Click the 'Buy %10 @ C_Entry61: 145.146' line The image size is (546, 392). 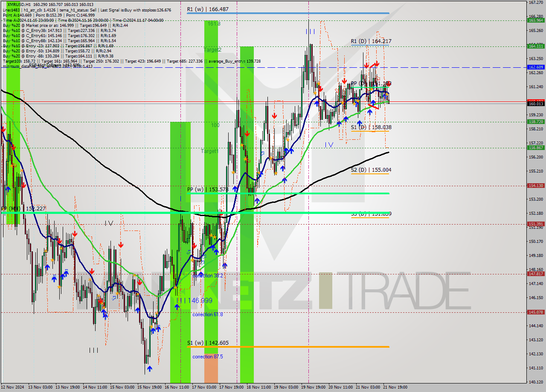point(59,35)
